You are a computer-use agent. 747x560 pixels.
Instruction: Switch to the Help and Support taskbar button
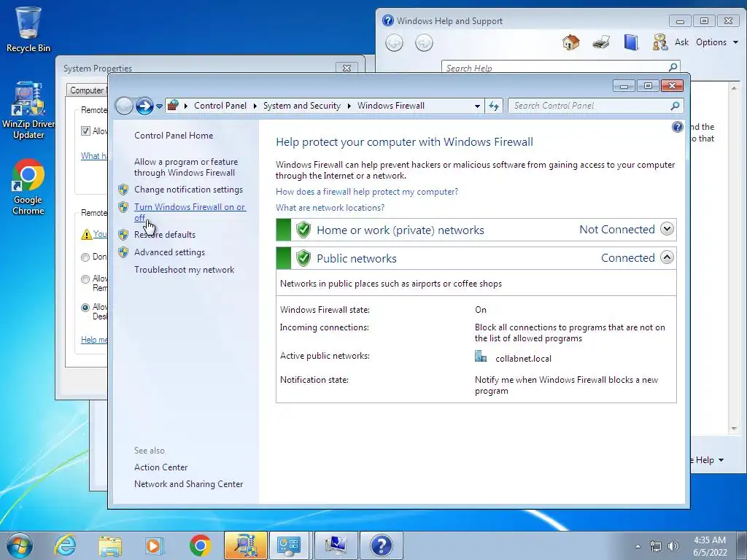(x=381, y=545)
